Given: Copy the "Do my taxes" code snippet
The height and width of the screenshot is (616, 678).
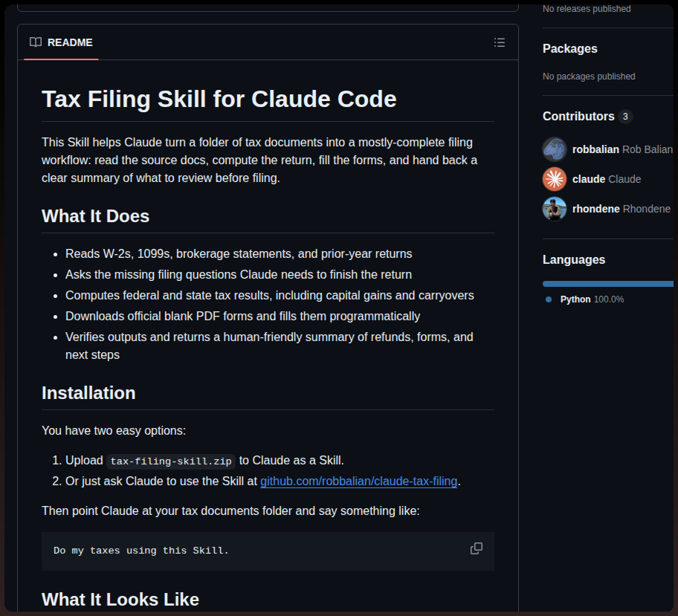Looking at the screenshot, I should pyautogui.click(x=476, y=548).
